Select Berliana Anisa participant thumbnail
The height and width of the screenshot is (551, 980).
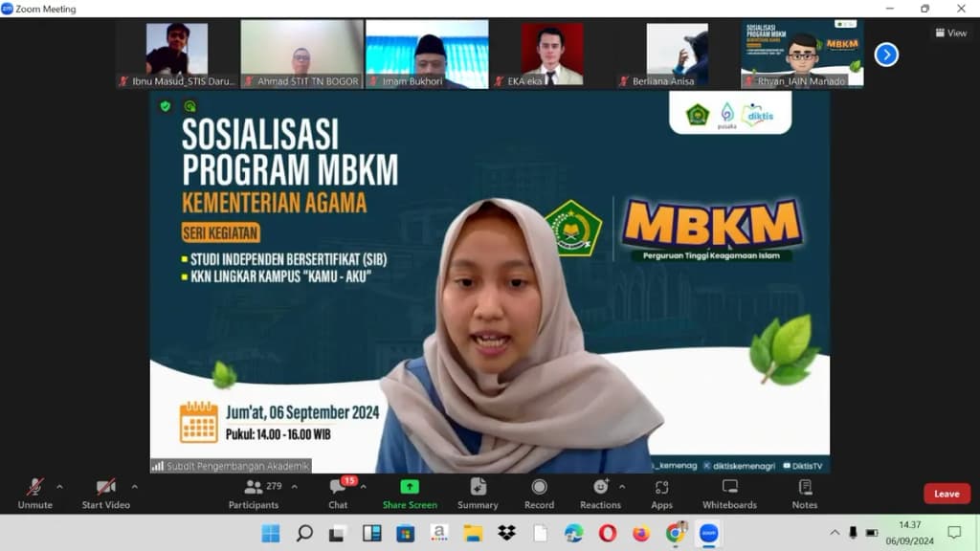click(677, 55)
